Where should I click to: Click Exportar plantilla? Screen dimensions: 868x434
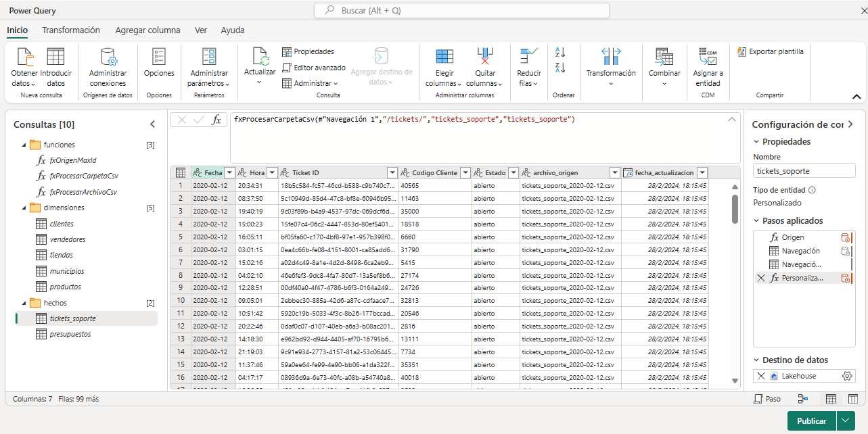pyautogui.click(x=772, y=52)
